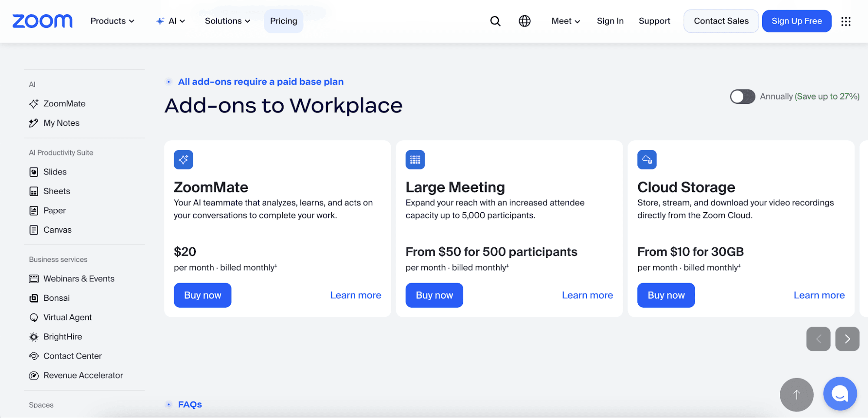Go to the Pricing tab
868x418 pixels.
(284, 21)
